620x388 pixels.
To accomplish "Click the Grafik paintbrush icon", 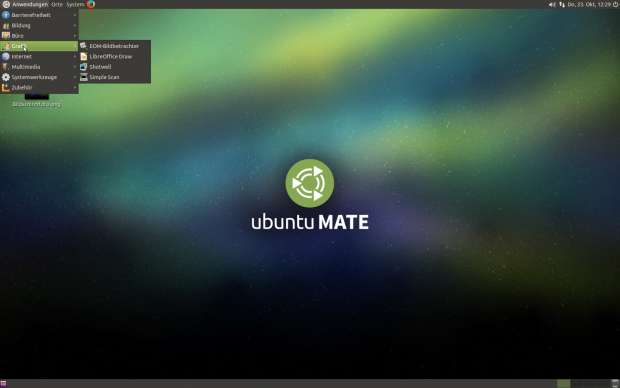I will point(6,46).
